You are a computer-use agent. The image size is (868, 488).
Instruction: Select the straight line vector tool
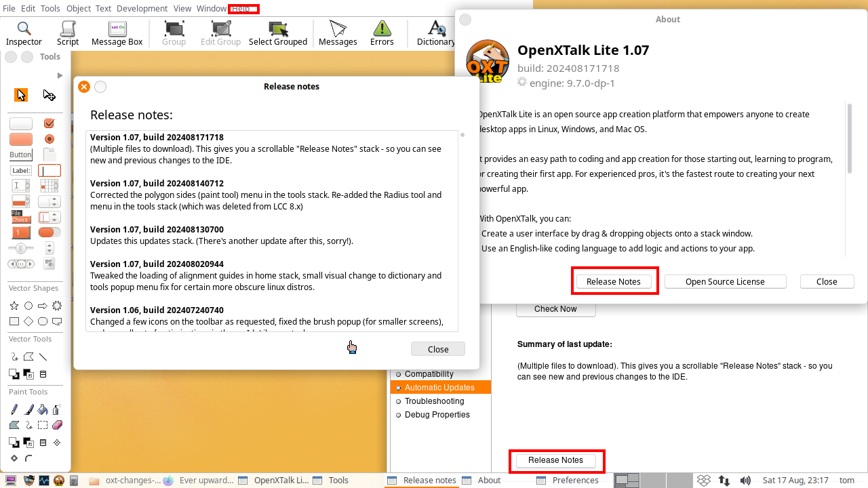coord(43,357)
